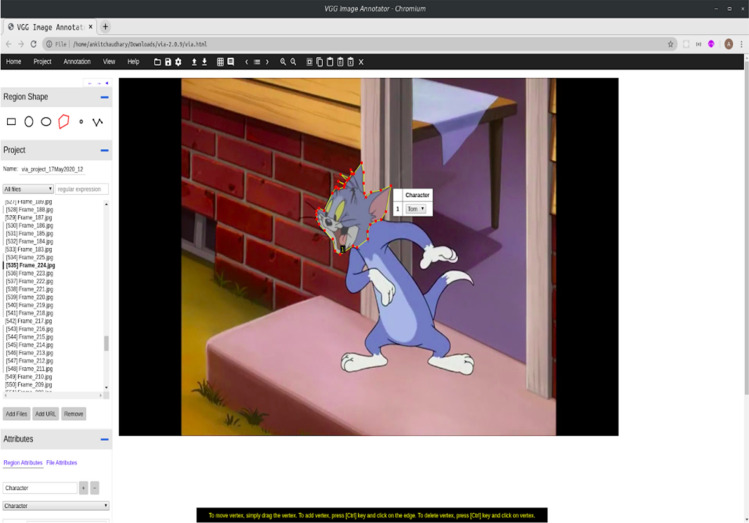Image resolution: width=749 pixels, height=523 pixels.
Task: Click the import annotations upload icon
Action: pyautogui.click(x=194, y=62)
